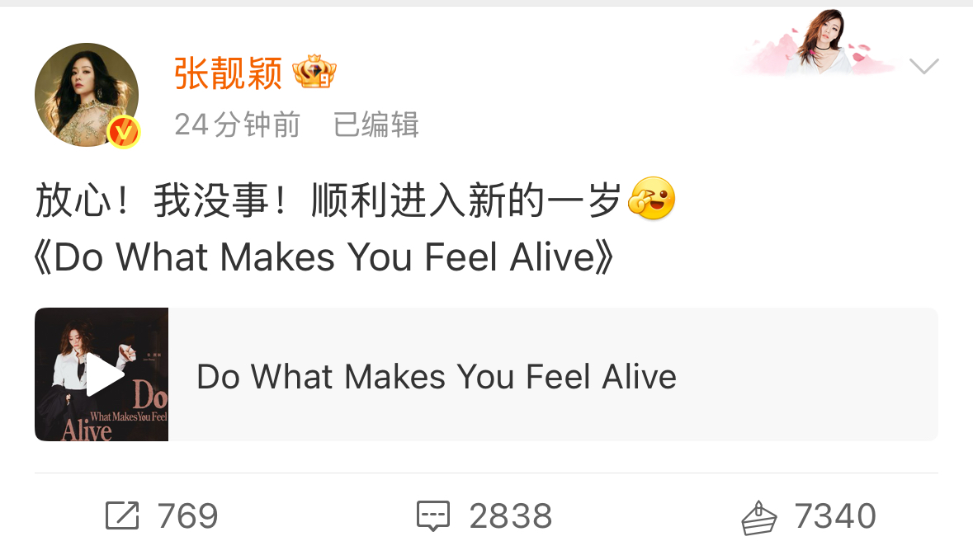The image size is (973, 560).
Task: Click the winking salute emoji
Action: tap(652, 199)
